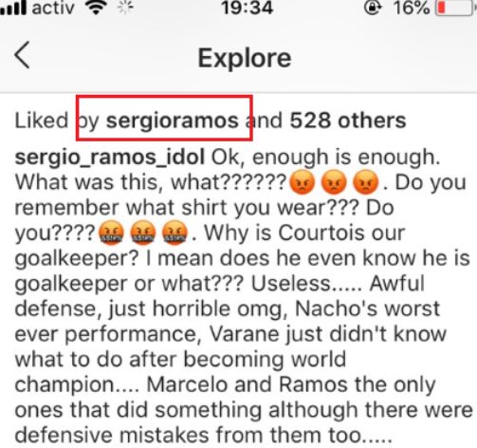Viewport: 477px width, 448px height.
Task: View the 528 others who liked
Action: point(348,121)
